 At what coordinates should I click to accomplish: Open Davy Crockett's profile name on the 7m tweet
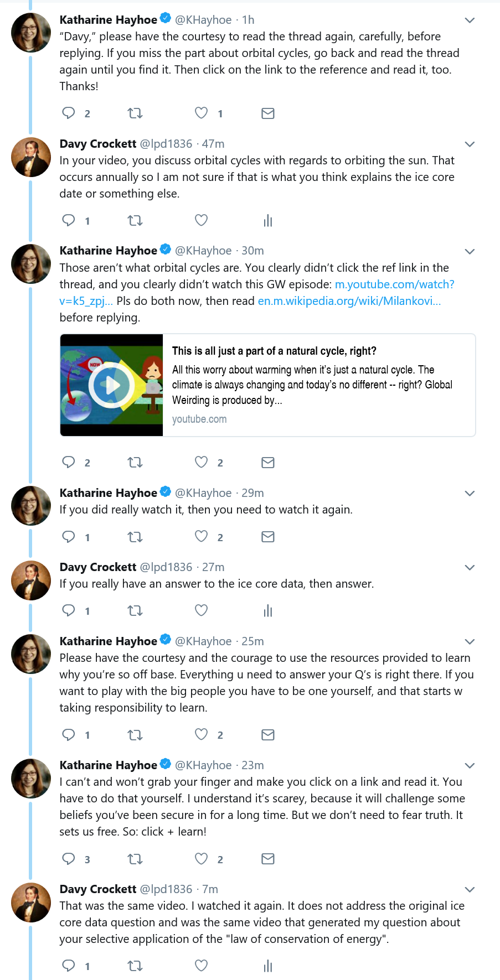click(x=98, y=889)
